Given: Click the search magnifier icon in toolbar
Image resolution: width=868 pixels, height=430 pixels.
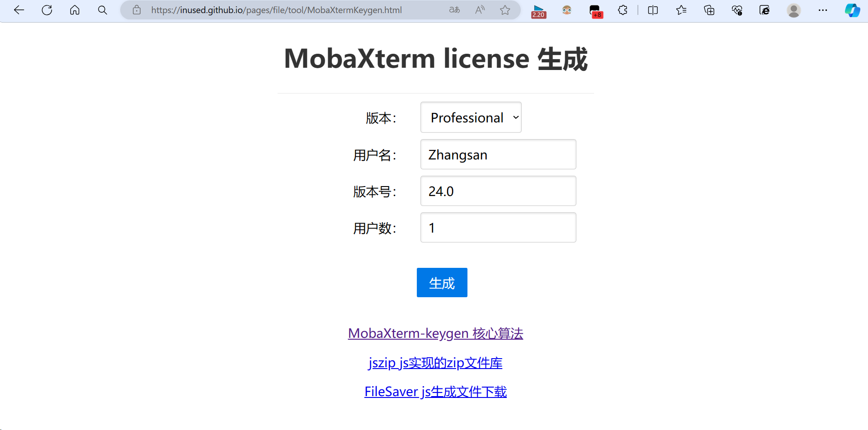Looking at the screenshot, I should coord(103,10).
